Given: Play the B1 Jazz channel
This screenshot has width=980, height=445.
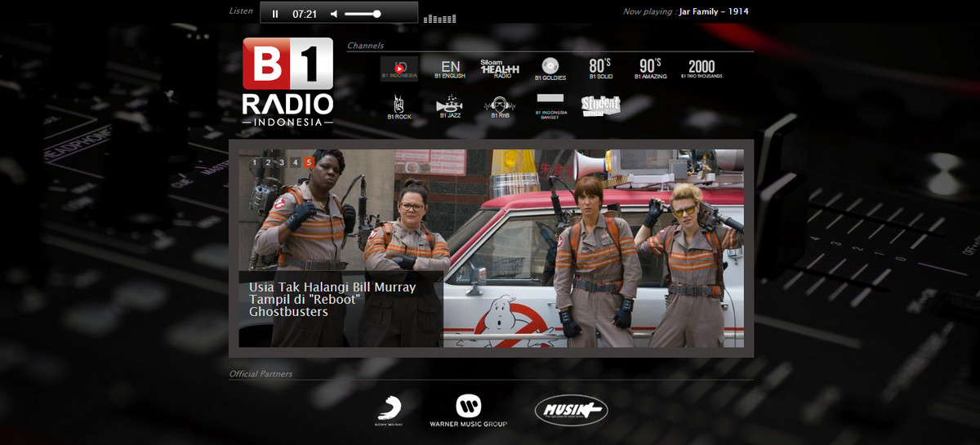Looking at the screenshot, I should pyautogui.click(x=450, y=107).
